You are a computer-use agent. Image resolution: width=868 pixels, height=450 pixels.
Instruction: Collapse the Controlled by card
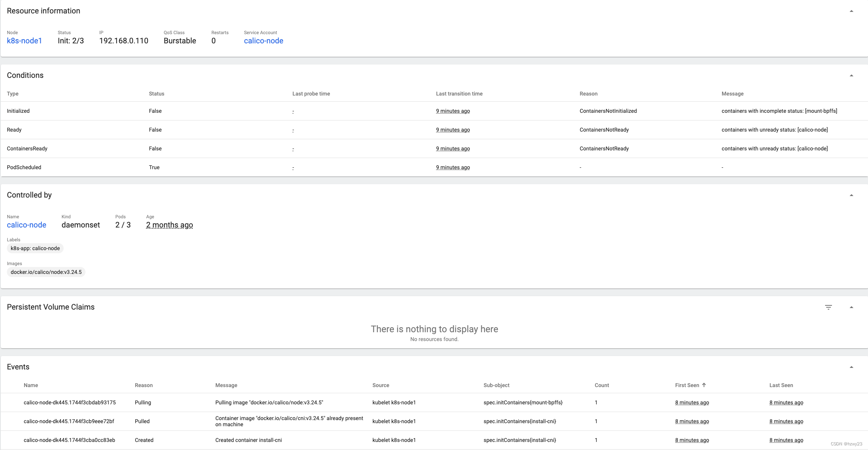[851, 195]
